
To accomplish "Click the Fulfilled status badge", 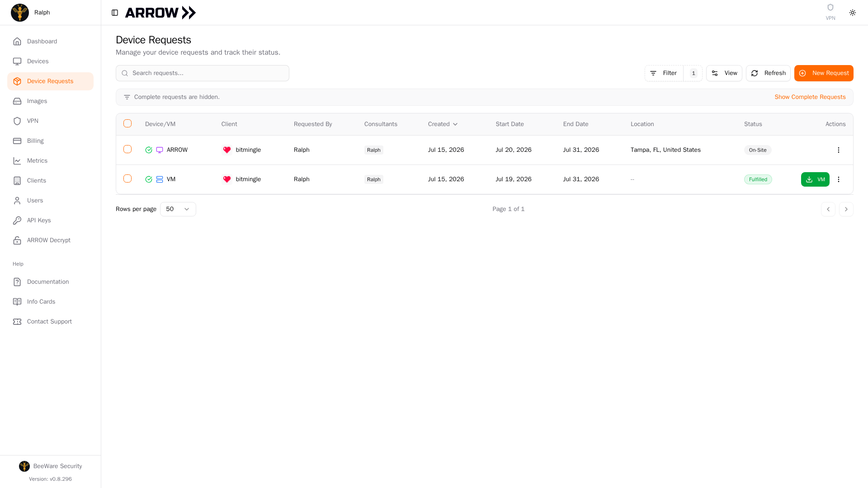I will 758,179.
